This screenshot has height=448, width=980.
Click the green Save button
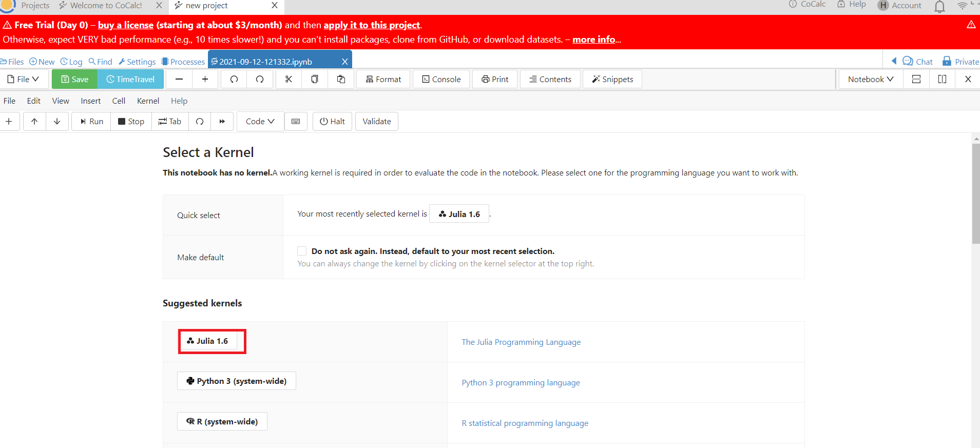[74, 79]
